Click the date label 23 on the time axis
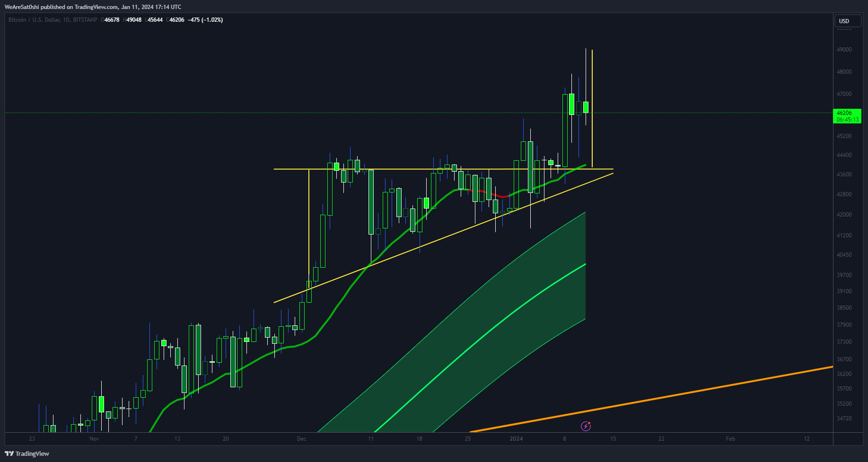Screen dimensions: 868x462 [x=32, y=439]
